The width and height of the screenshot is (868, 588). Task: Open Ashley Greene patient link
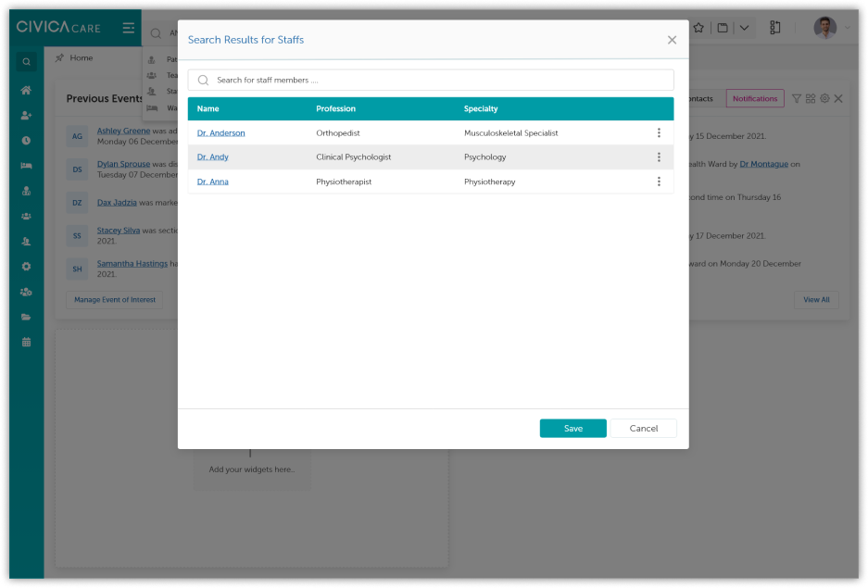123,131
